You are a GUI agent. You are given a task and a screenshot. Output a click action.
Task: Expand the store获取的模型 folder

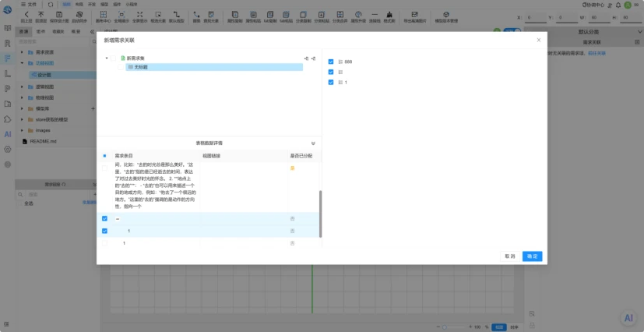(x=22, y=119)
